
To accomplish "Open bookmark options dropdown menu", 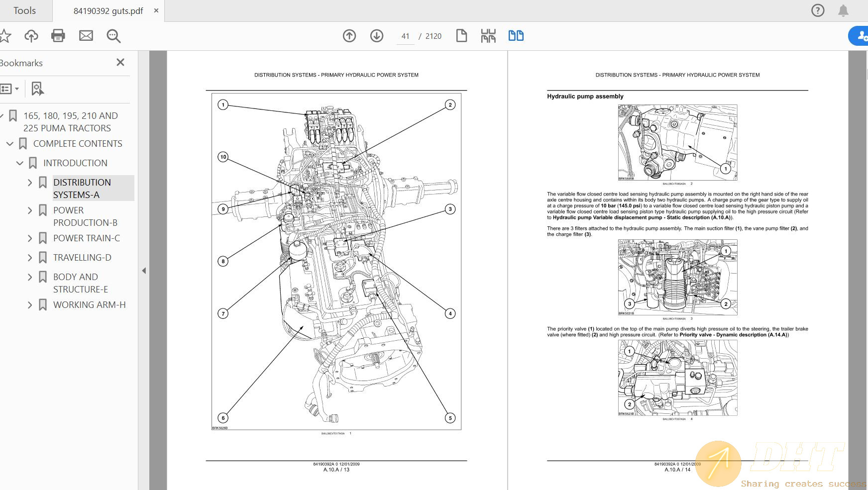I will pos(10,89).
